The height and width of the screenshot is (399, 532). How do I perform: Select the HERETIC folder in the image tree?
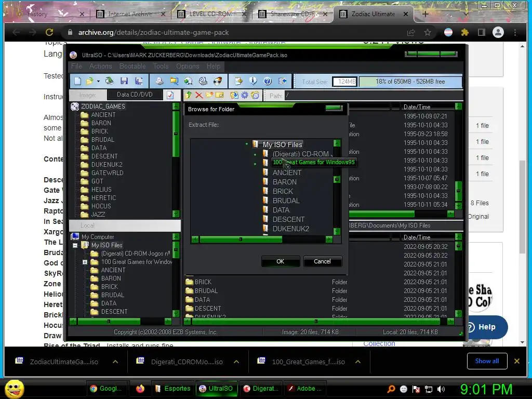coord(103,198)
